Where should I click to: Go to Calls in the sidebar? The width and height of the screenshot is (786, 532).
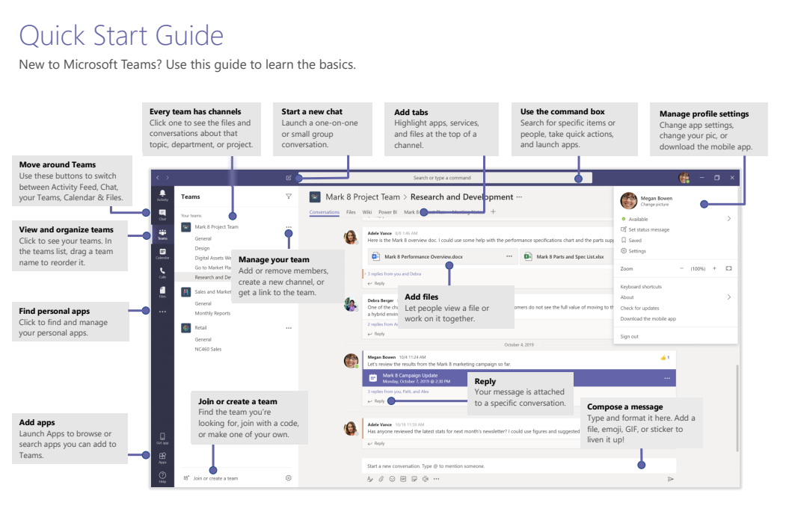pyautogui.click(x=162, y=273)
